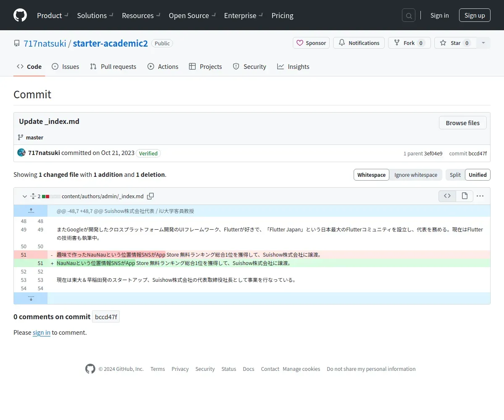Switch to rich diff file icon

[465, 196]
